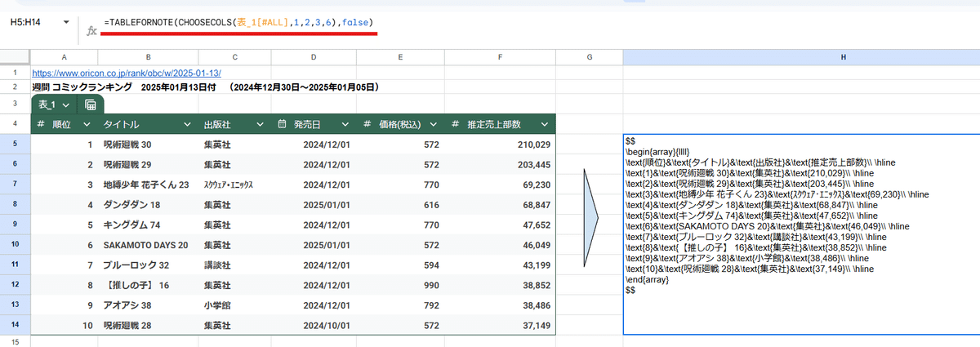Click the calendar type icon of 発売日
The image size is (980, 347).
click(x=282, y=124)
